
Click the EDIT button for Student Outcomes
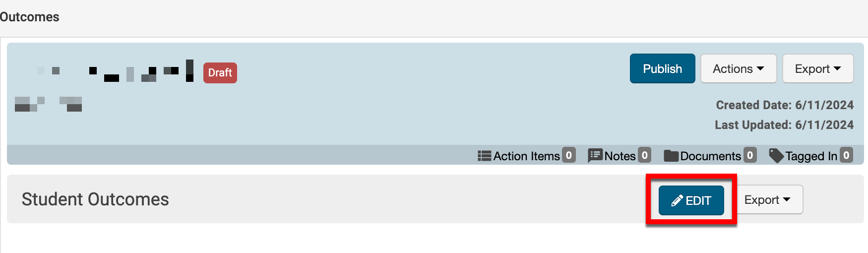point(691,200)
